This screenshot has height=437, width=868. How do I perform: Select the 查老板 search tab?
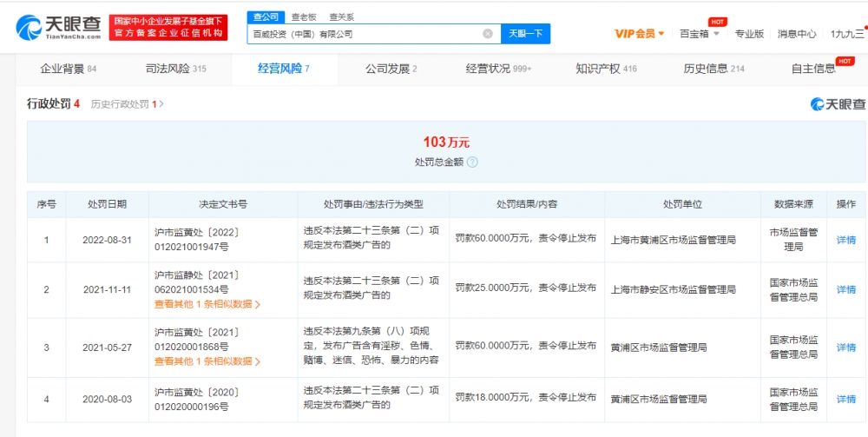303,17
